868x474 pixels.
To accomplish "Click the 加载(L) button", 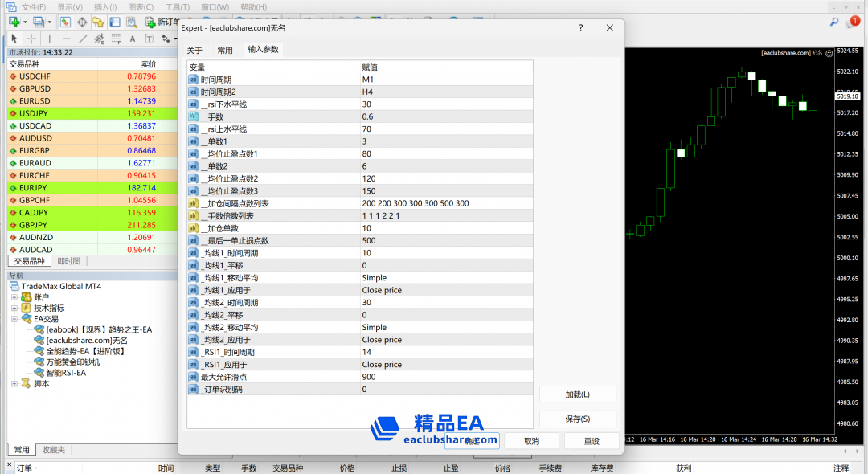I will click(x=577, y=394).
